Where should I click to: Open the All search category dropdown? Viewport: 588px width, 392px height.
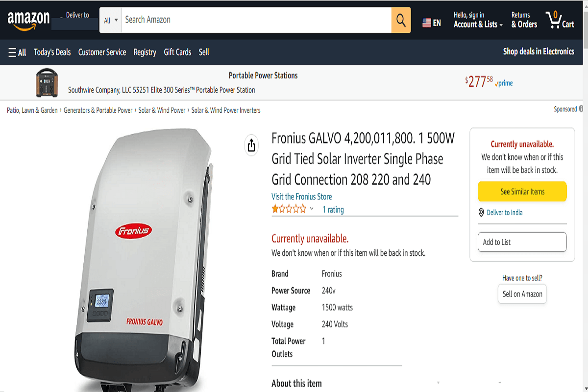(111, 20)
